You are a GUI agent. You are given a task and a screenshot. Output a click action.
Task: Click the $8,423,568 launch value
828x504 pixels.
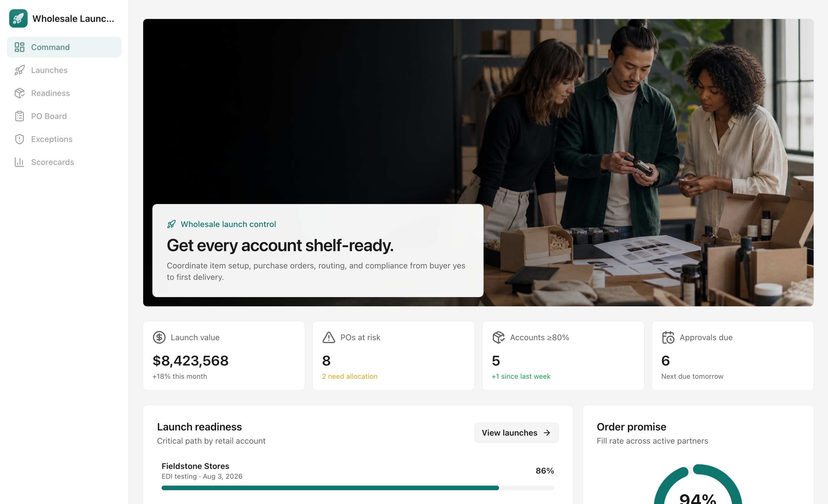(191, 361)
